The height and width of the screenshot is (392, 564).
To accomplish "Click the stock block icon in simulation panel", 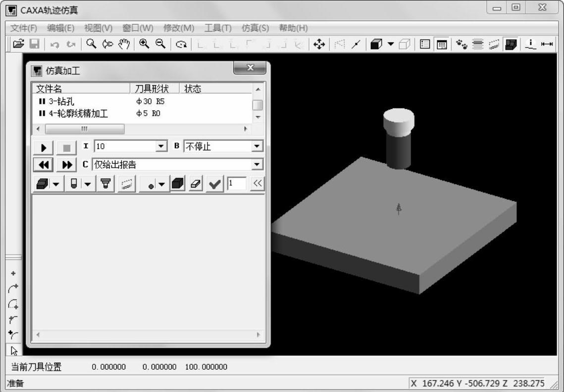I will point(43,184).
